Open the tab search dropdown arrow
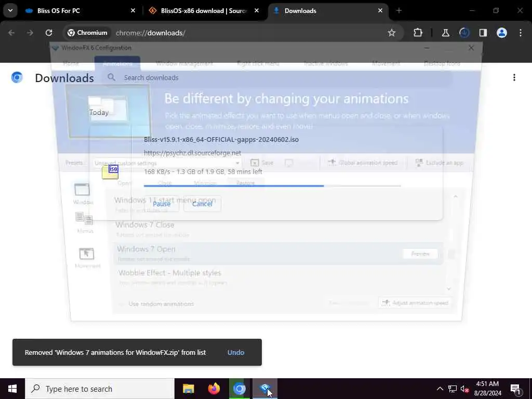Viewport: 532px width, 399px height. [x=10, y=10]
